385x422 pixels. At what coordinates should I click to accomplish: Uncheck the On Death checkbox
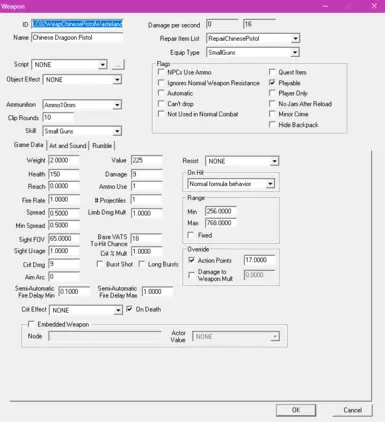[129, 309]
